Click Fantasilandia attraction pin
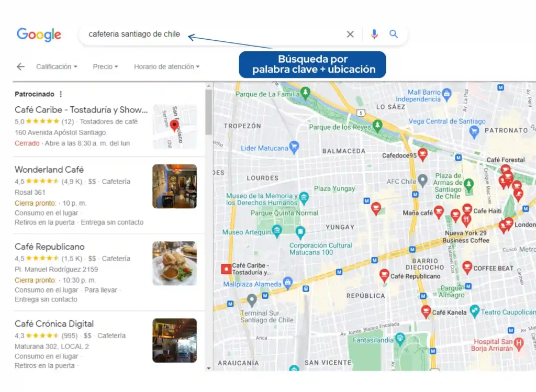This screenshot has height=392, width=536. [400, 339]
